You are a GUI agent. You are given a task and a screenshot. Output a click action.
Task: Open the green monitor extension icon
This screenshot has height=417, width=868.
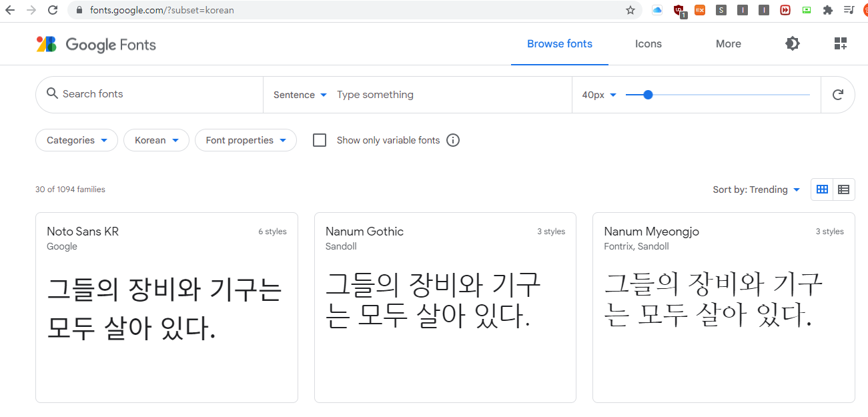tap(807, 10)
